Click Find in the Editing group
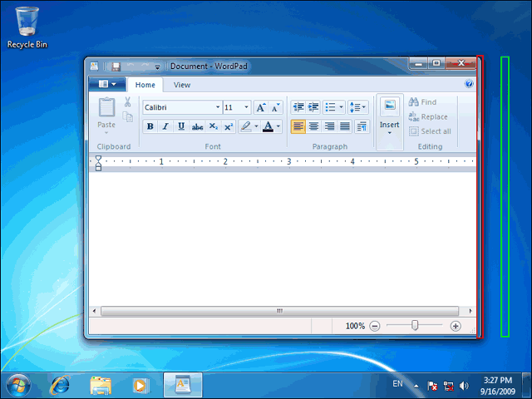Image resolution: width=532 pixels, height=399 pixels. click(x=423, y=102)
